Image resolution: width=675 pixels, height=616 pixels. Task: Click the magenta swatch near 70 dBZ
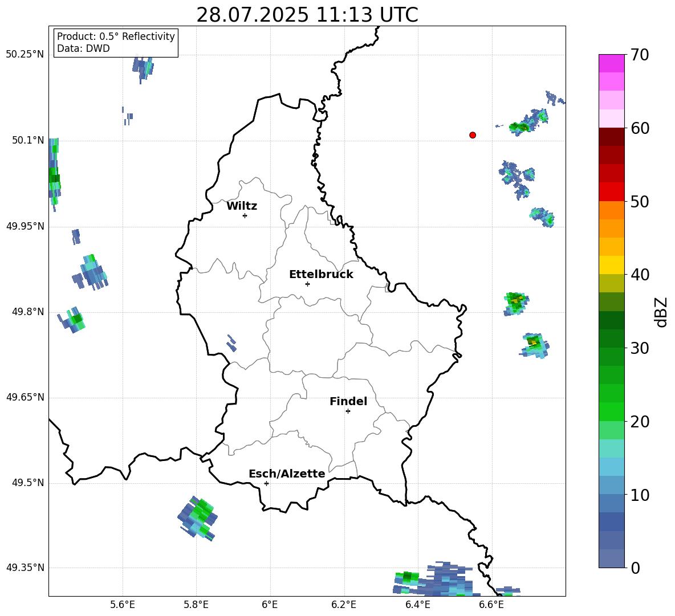click(611, 63)
